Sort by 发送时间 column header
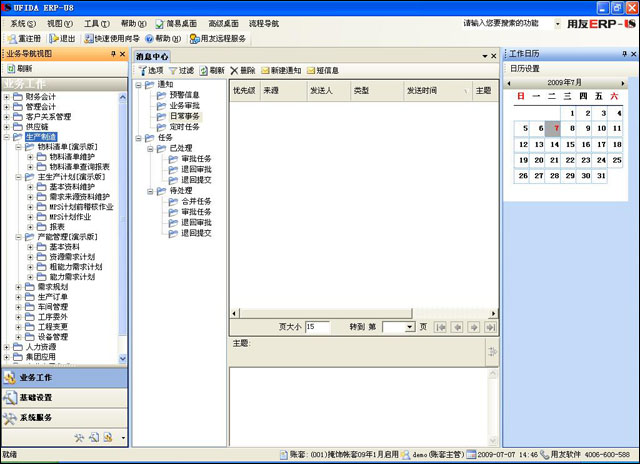Screen dimensions: 640x464 point(437,91)
